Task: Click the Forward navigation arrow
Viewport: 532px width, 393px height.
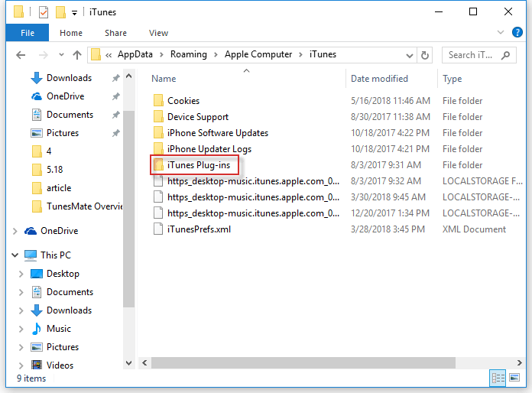Action: pyautogui.click(x=43, y=55)
